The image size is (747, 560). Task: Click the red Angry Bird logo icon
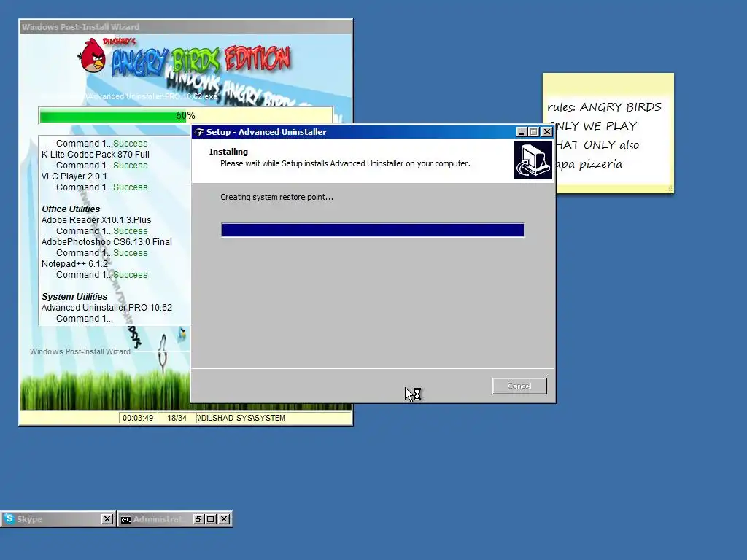click(x=93, y=55)
